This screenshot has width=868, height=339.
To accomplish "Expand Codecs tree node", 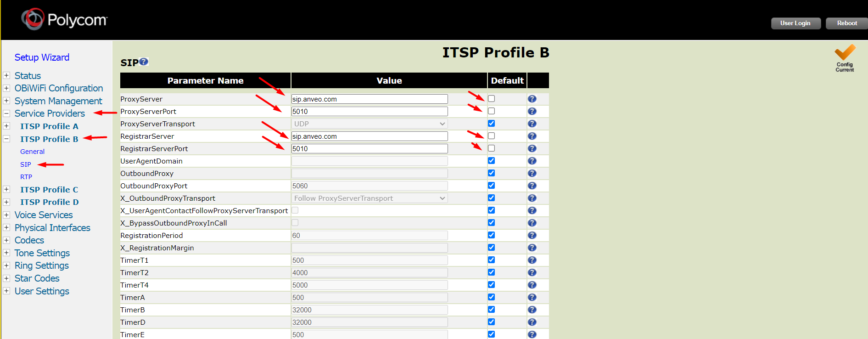I will 6,240.
